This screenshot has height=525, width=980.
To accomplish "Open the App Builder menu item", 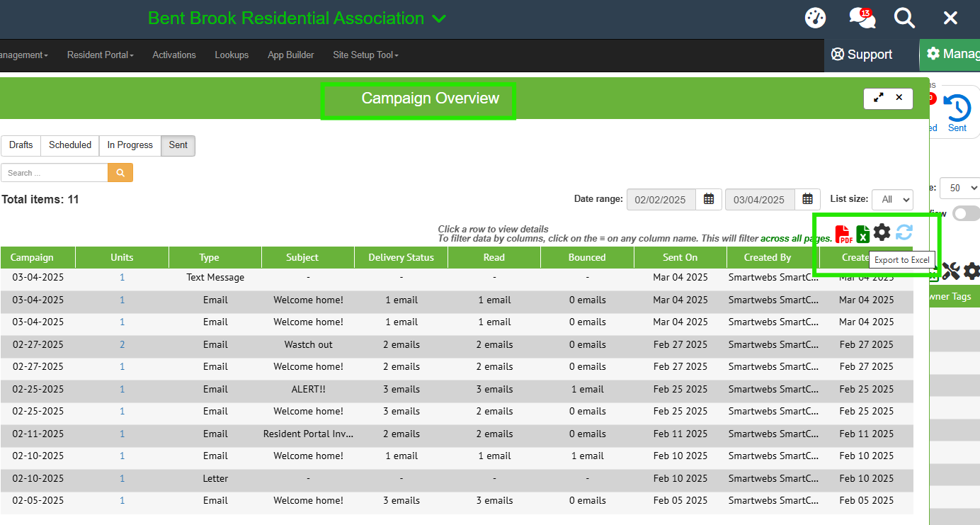I will (x=291, y=55).
